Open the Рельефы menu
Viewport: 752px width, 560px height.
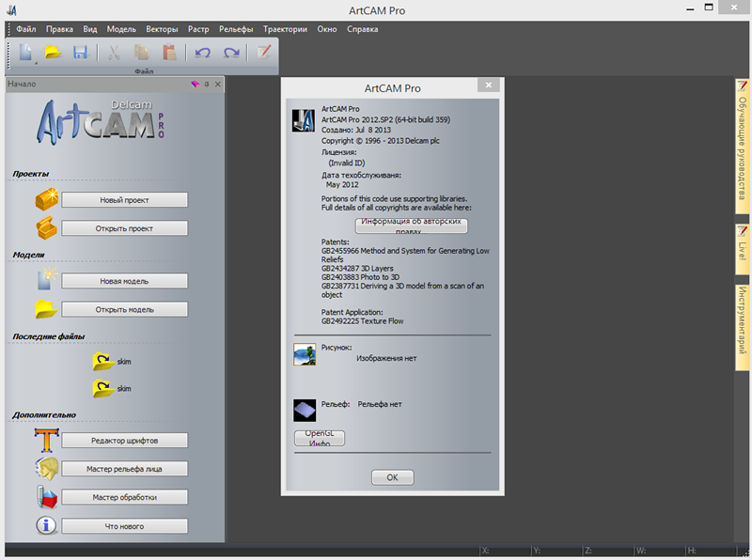[x=236, y=29]
